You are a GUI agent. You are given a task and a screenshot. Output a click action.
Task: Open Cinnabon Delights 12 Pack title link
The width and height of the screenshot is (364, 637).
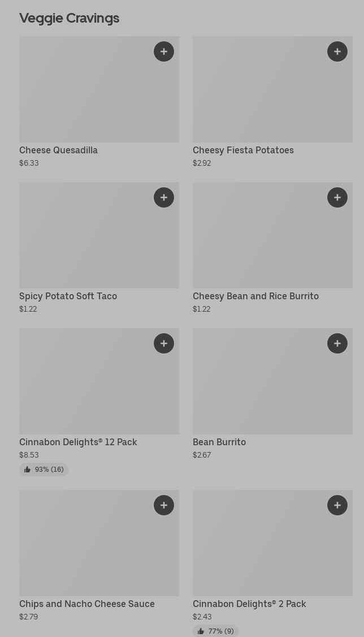(78, 442)
